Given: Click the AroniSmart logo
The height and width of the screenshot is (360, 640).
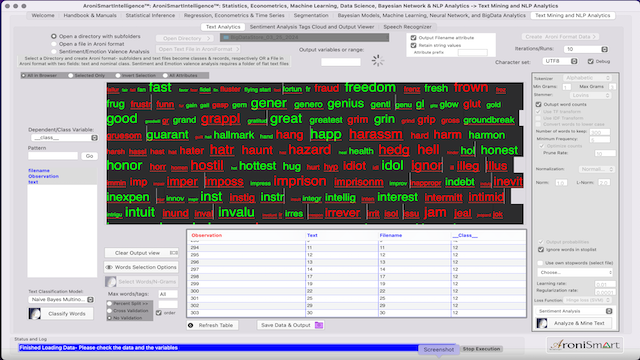Looking at the screenshot, I should click(584, 345).
